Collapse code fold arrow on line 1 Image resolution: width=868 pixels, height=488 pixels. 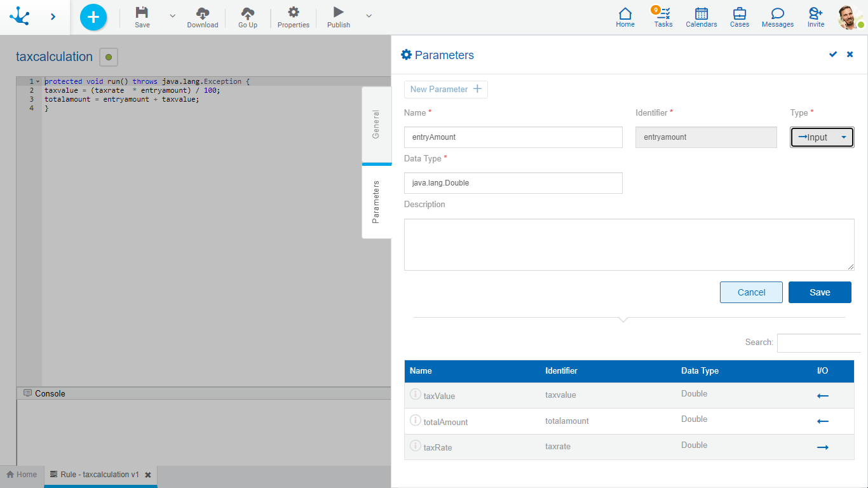(x=37, y=82)
